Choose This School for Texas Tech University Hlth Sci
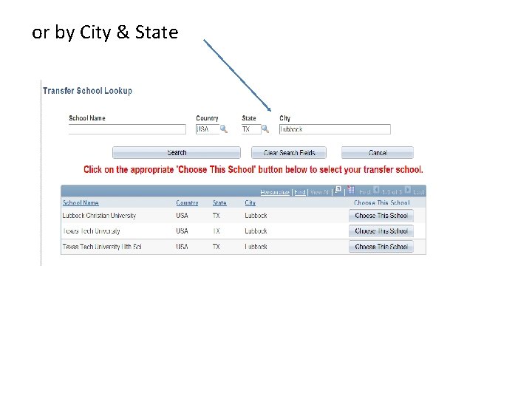The image size is (532, 399). tap(381, 247)
